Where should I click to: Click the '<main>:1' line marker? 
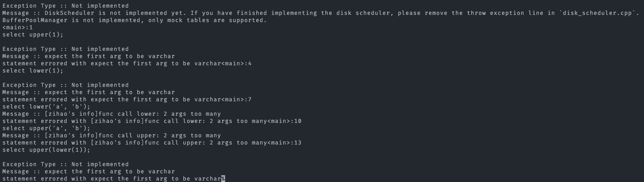[17, 27]
